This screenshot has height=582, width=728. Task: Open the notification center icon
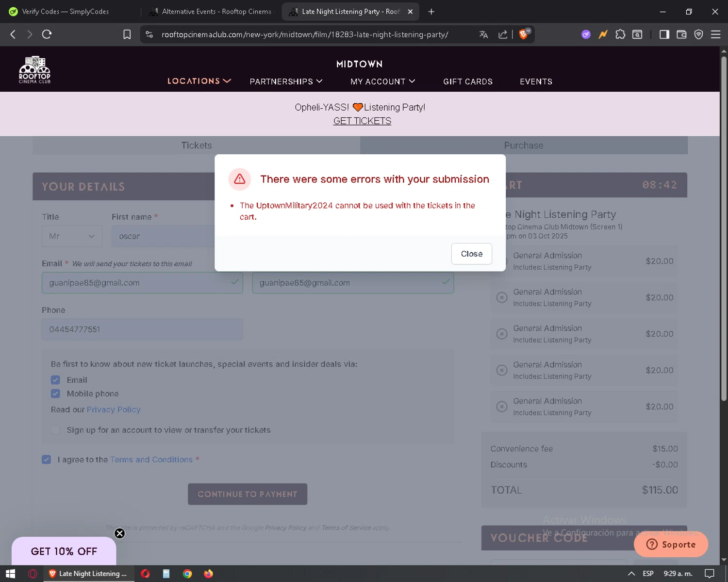point(710,574)
